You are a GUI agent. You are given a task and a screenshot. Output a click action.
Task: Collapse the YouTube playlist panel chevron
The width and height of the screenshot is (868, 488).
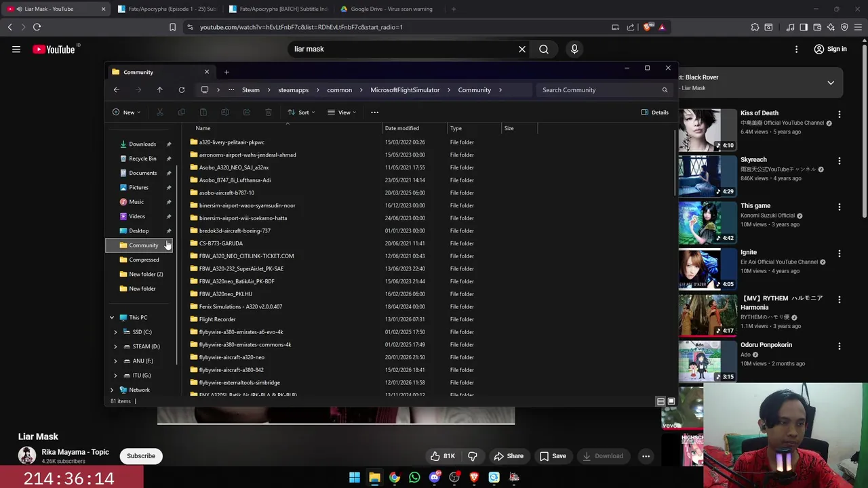point(831,83)
